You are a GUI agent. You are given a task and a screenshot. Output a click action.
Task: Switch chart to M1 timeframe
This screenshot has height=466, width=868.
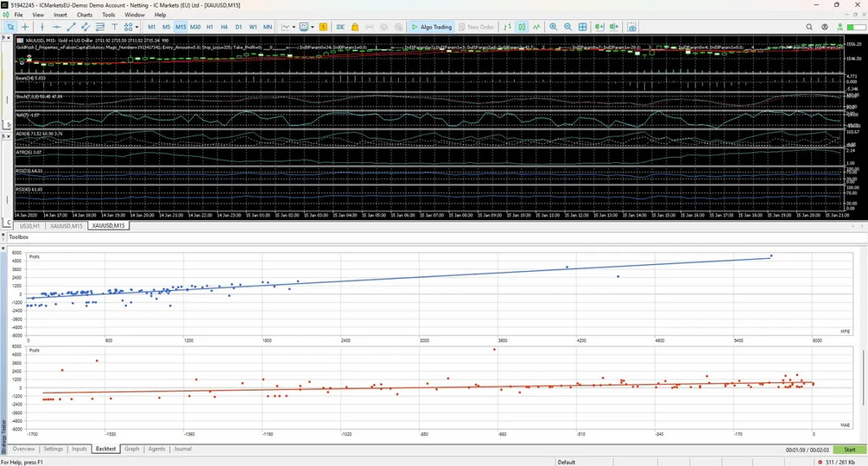tap(152, 27)
